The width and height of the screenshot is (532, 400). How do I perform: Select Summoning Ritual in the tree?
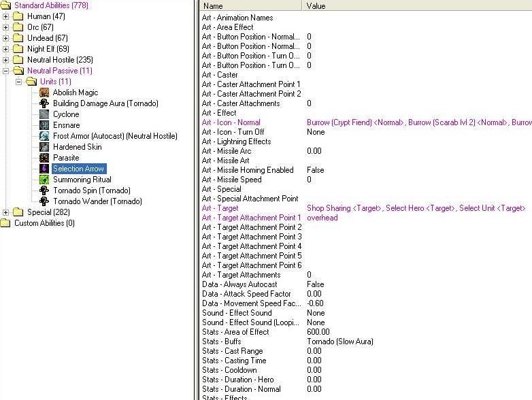(82, 180)
